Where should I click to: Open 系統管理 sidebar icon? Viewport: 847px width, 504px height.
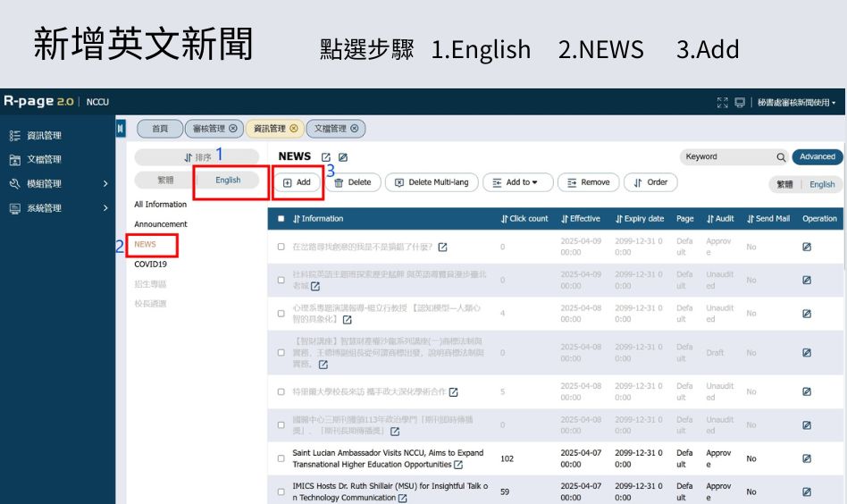pyautogui.click(x=14, y=208)
